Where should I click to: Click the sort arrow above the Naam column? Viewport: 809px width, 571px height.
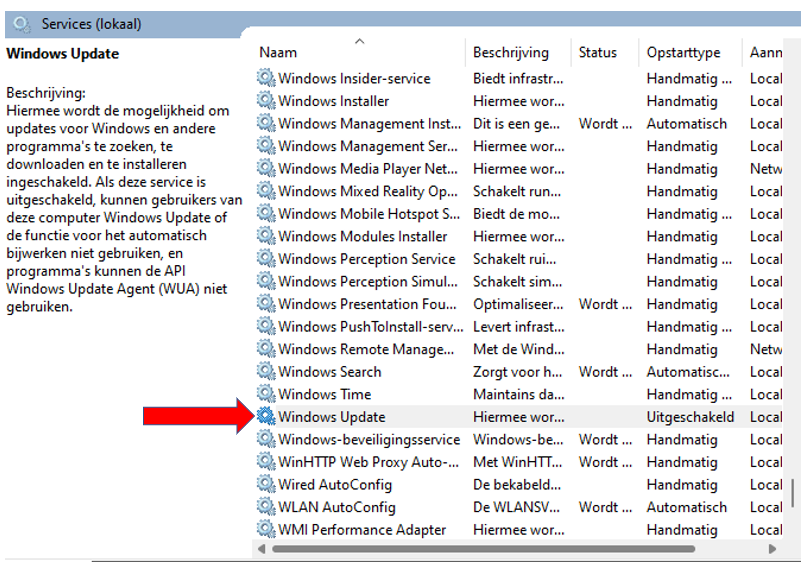(360, 41)
